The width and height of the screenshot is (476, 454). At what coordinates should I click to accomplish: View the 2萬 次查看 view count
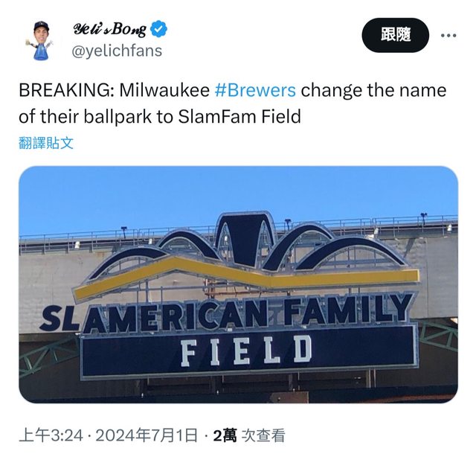pyautogui.click(x=249, y=435)
